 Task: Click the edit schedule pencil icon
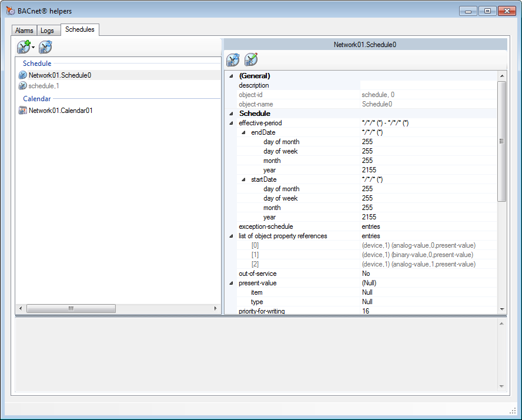point(252,59)
